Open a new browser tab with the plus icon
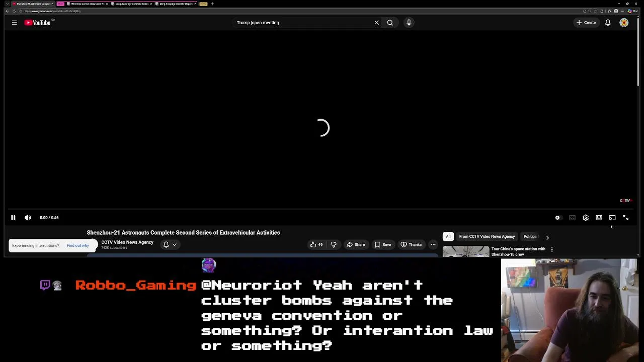This screenshot has height=362, width=644. pyautogui.click(x=212, y=4)
